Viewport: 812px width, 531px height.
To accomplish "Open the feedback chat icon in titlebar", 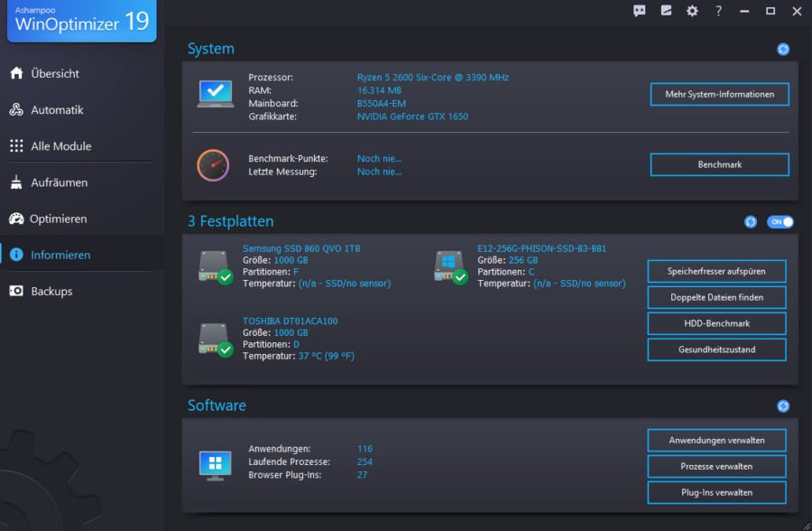I will 639,11.
